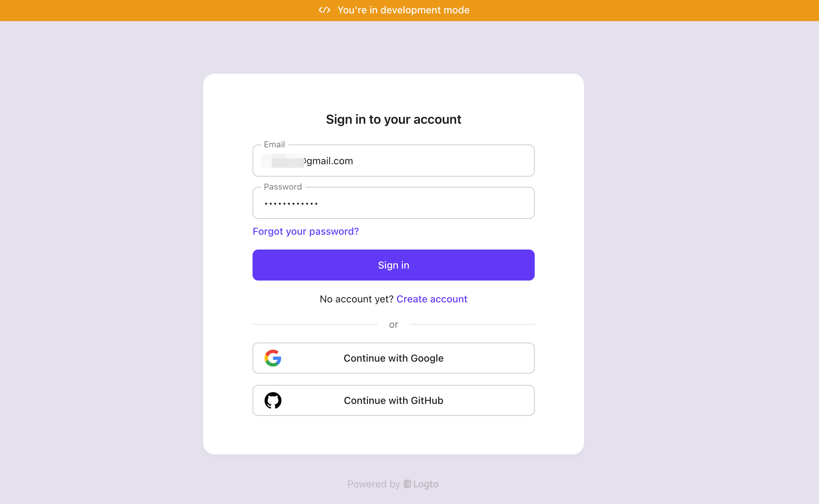The width and height of the screenshot is (819, 504).
Task: Click the Password field label
Action: 283,187
